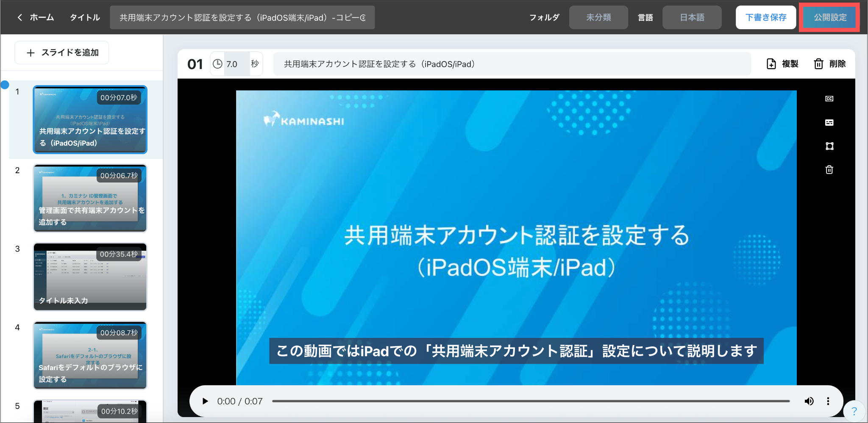Click the CC closed captions icon
Image resolution: width=868 pixels, height=423 pixels.
click(829, 99)
